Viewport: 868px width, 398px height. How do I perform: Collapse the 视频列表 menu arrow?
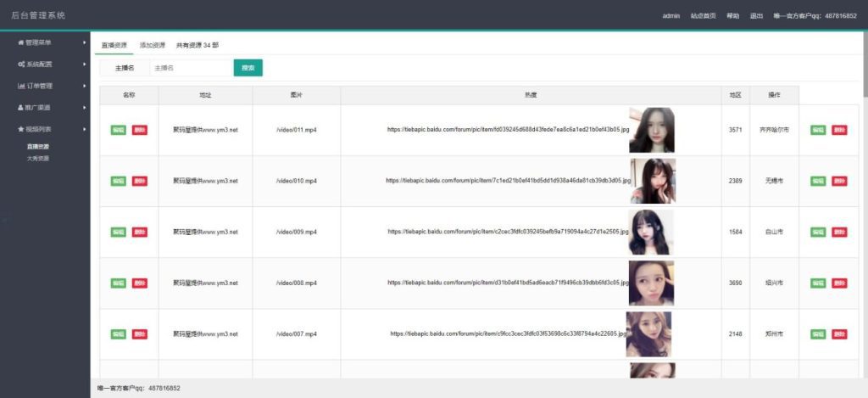click(x=84, y=129)
